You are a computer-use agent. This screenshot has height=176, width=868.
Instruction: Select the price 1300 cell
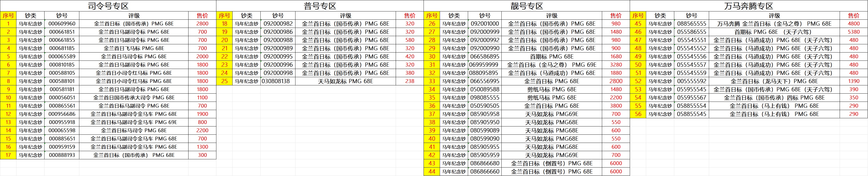pos(202,147)
